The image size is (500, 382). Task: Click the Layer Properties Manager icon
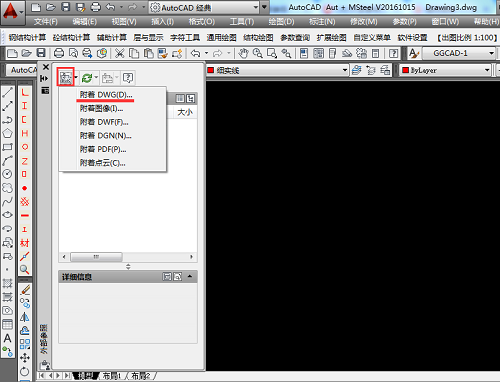click(x=356, y=70)
